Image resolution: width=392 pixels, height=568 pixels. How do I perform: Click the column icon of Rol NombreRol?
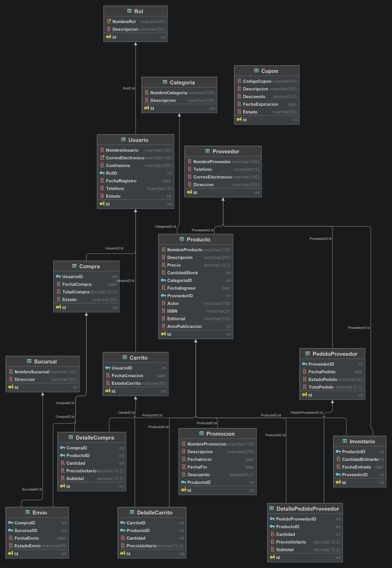click(109, 21)
